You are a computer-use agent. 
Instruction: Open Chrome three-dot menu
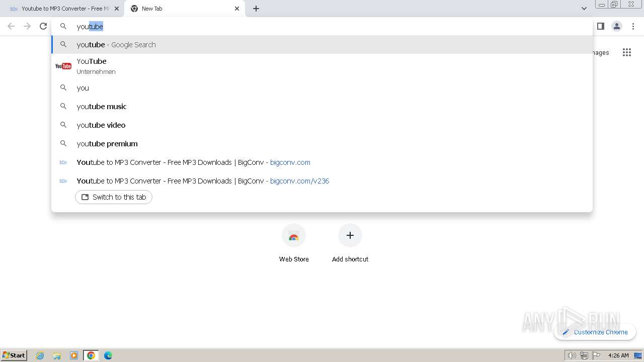(x=633, y=26)
